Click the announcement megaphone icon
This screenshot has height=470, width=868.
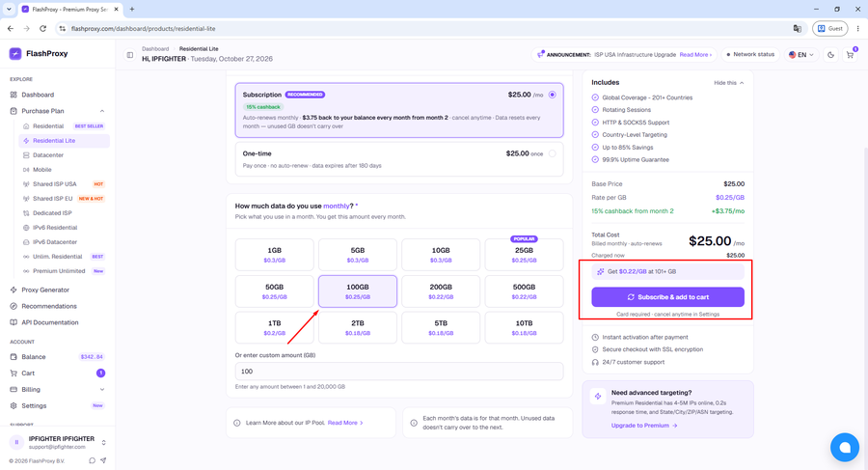pyautogui.click(x=540, y=54)
